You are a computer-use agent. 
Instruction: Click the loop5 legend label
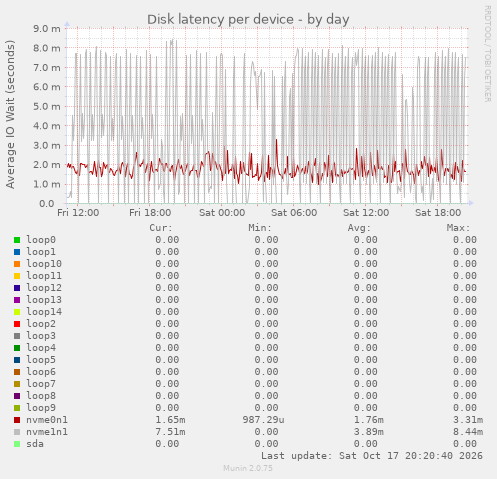[41, 360]
